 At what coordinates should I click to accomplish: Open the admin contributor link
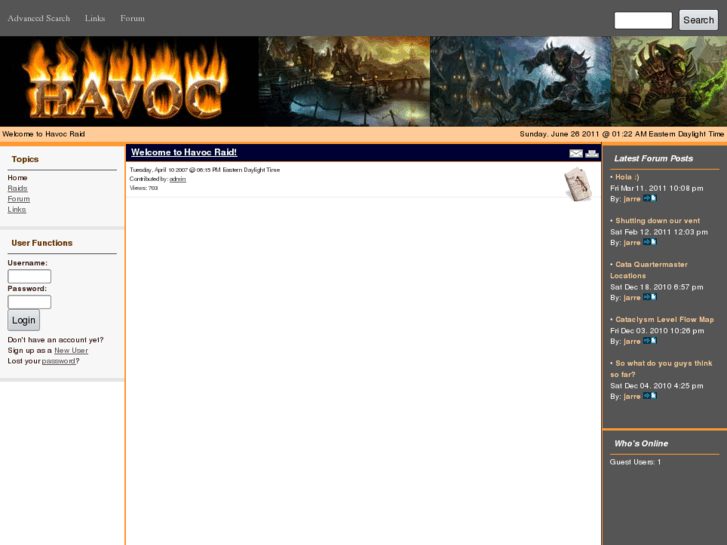click(178, 179)
